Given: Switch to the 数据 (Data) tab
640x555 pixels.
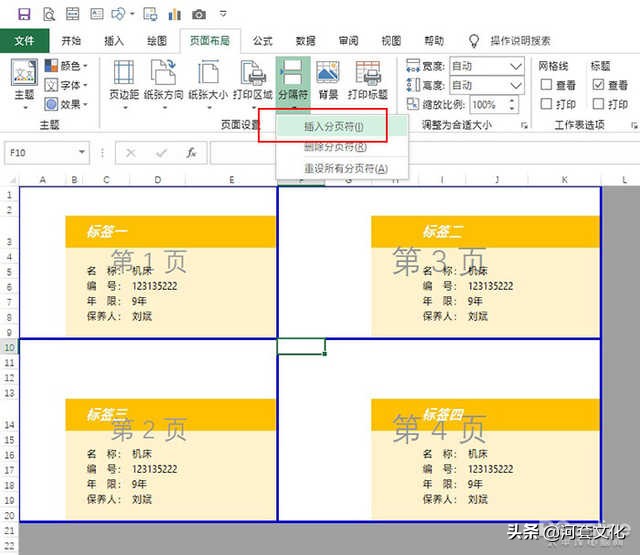Looking at the screenshot, I should point(305,41).
